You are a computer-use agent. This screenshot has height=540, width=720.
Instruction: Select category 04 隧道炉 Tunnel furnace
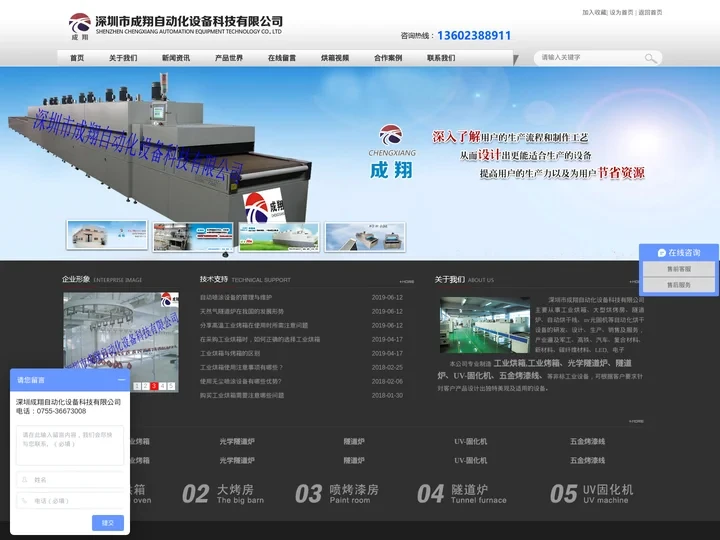[462, 494]
